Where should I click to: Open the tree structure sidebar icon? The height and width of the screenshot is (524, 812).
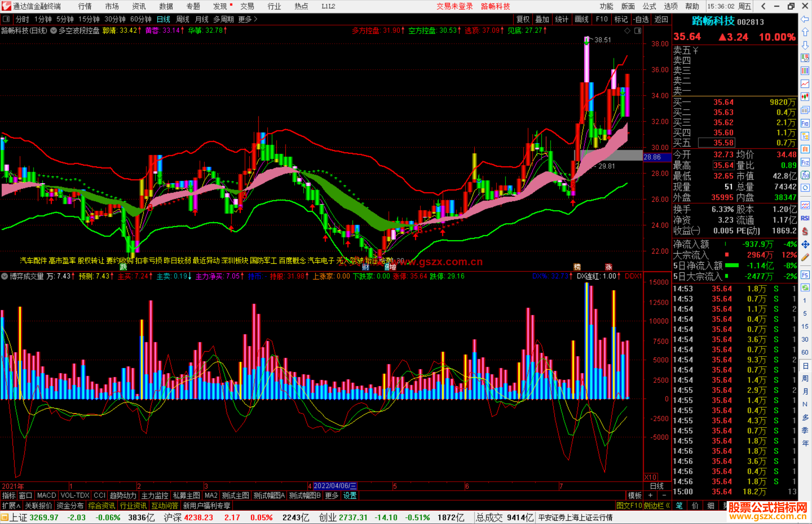(805, 136)
